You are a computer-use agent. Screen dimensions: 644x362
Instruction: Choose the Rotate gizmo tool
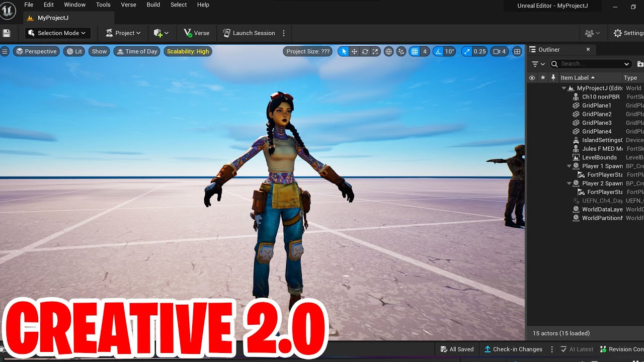[x=365, y=51]
